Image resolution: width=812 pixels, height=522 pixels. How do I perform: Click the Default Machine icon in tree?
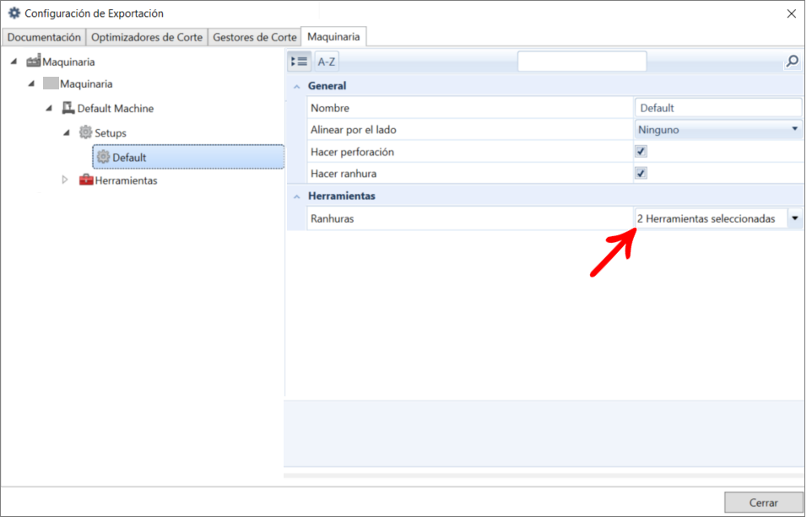point(68,108)
